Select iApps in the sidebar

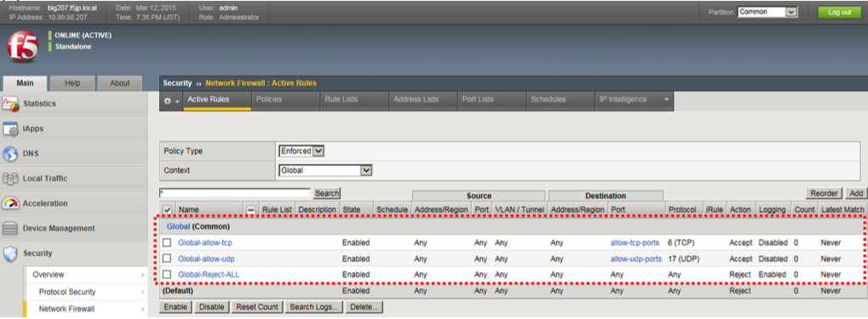[33, 128]
